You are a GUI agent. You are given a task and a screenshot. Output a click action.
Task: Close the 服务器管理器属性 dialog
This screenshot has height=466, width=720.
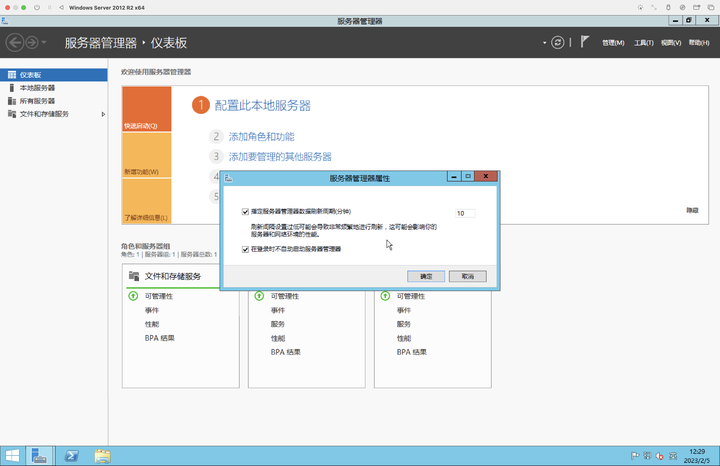pos(486,176)
